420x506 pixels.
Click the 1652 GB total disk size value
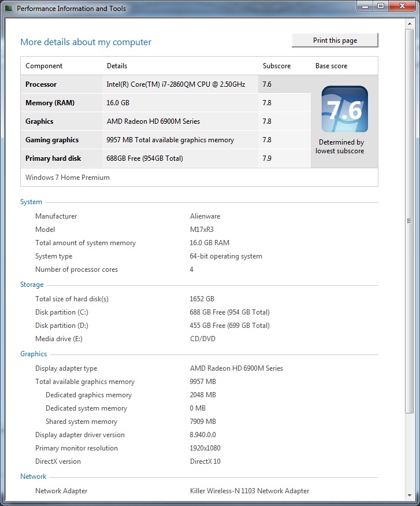click(x=202, y=299)
